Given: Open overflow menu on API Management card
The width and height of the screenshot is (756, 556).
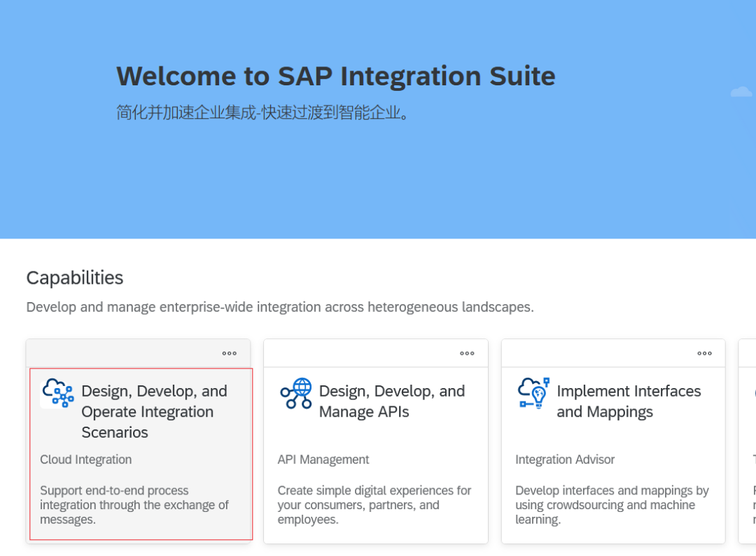Looking at the screenshot, I should point(467,353).
